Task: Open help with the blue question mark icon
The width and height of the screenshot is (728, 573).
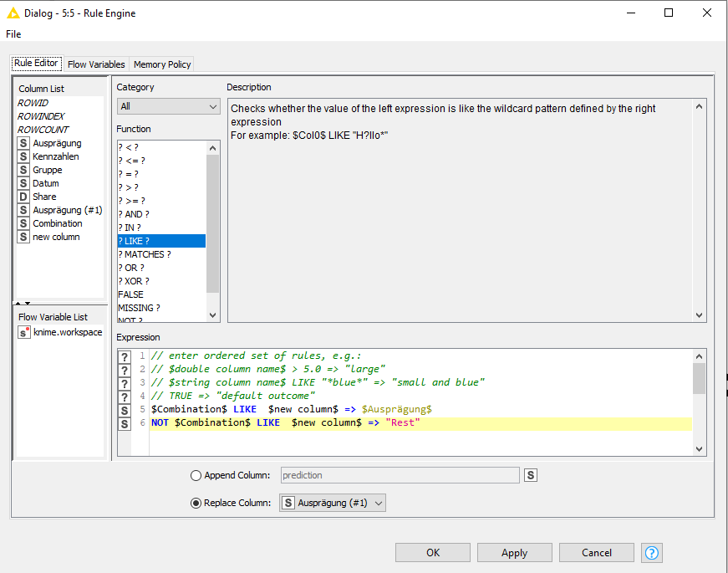Action: (x=651, y=553)
